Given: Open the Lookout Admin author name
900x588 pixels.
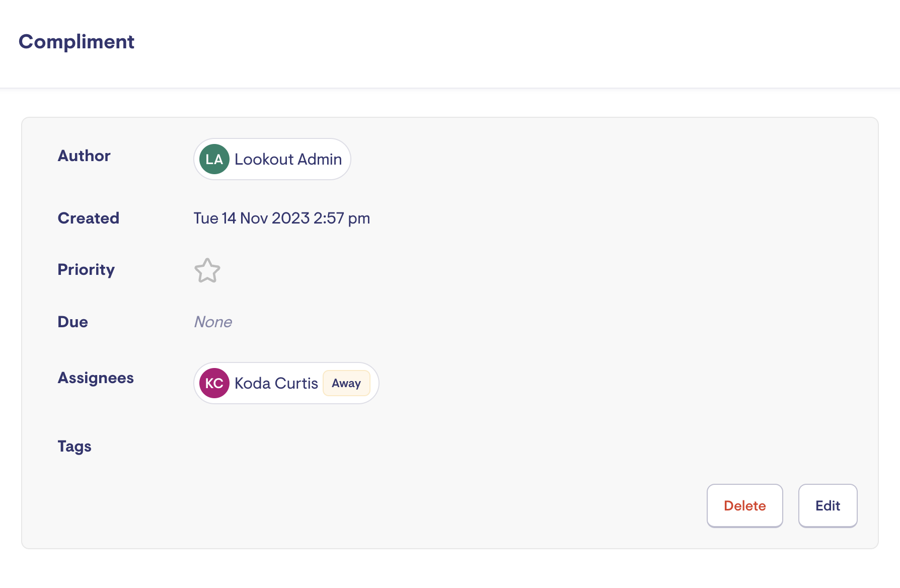Looking at the screenshot, I should 288,159.
